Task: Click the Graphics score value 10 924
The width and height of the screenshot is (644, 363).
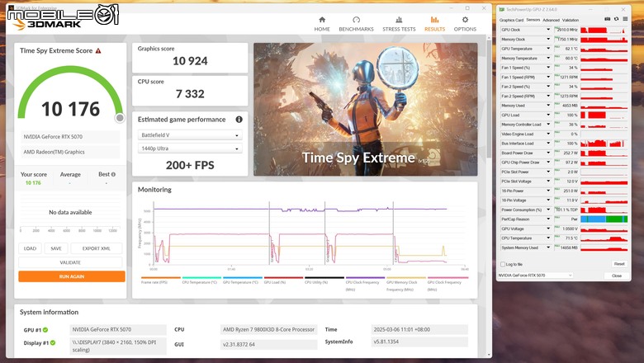Action: (190, 61)
